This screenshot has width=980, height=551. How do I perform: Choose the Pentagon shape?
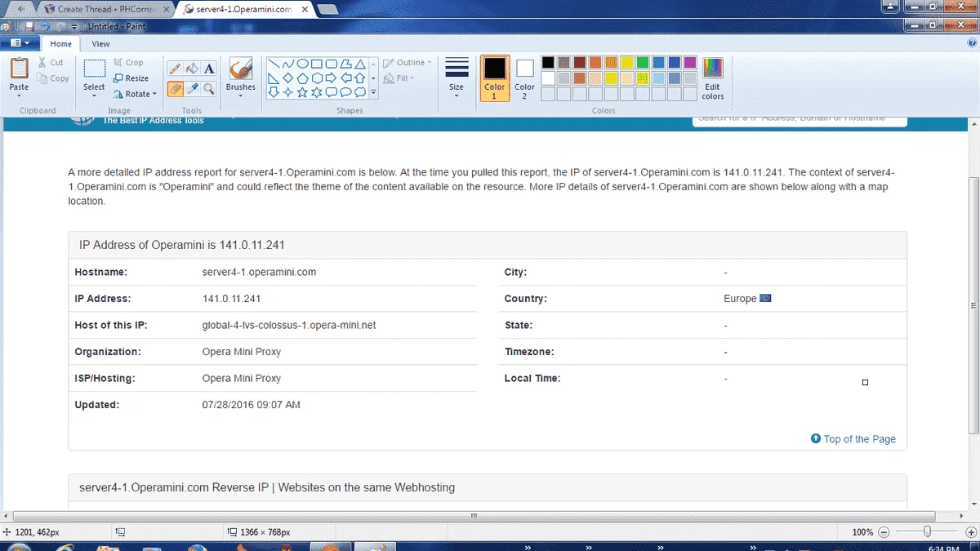tap(302, 78)
